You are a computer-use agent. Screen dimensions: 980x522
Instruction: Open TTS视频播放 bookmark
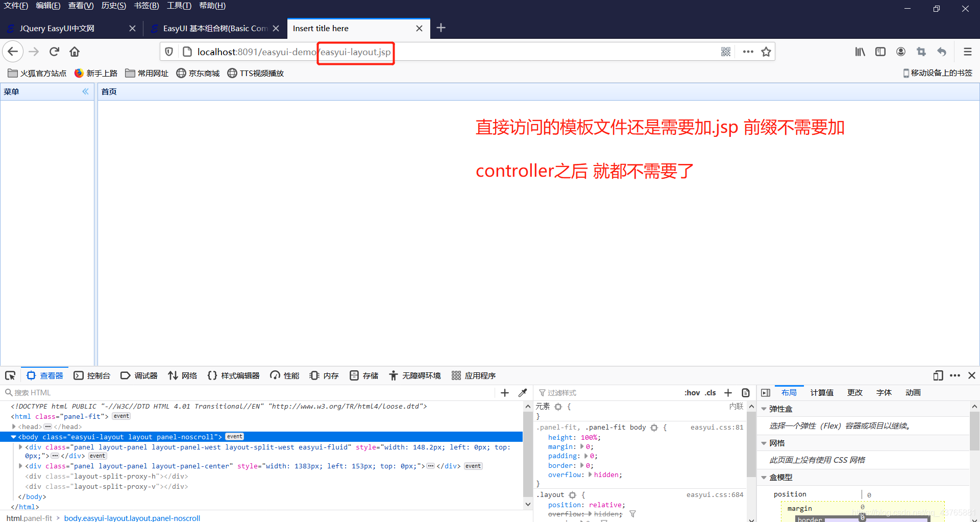(x=255, y=73)
